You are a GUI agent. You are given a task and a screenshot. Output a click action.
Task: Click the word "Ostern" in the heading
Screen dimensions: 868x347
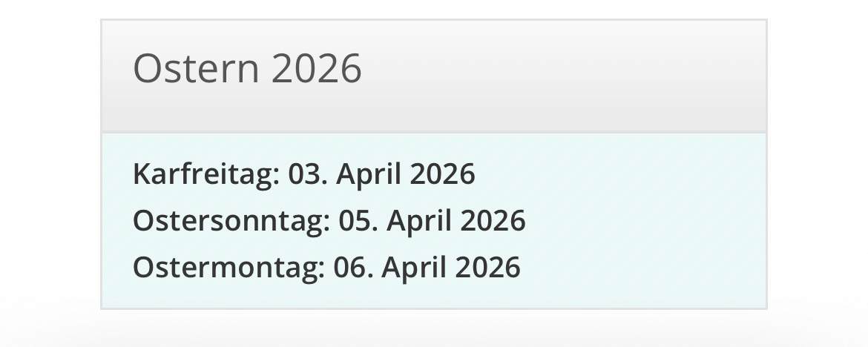coord(196,69)
